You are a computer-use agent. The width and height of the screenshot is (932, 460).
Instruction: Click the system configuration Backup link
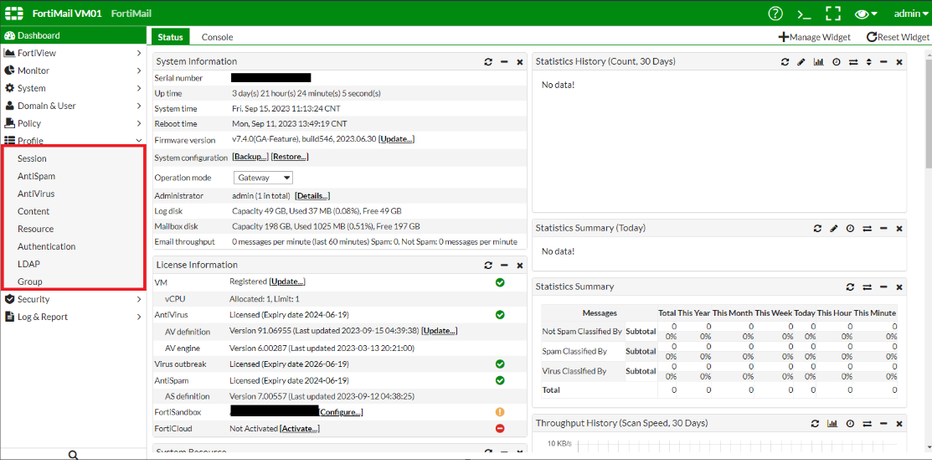(x=250, y=157)
